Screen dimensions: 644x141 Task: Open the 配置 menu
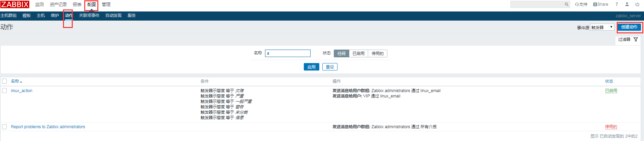[91, 4]
